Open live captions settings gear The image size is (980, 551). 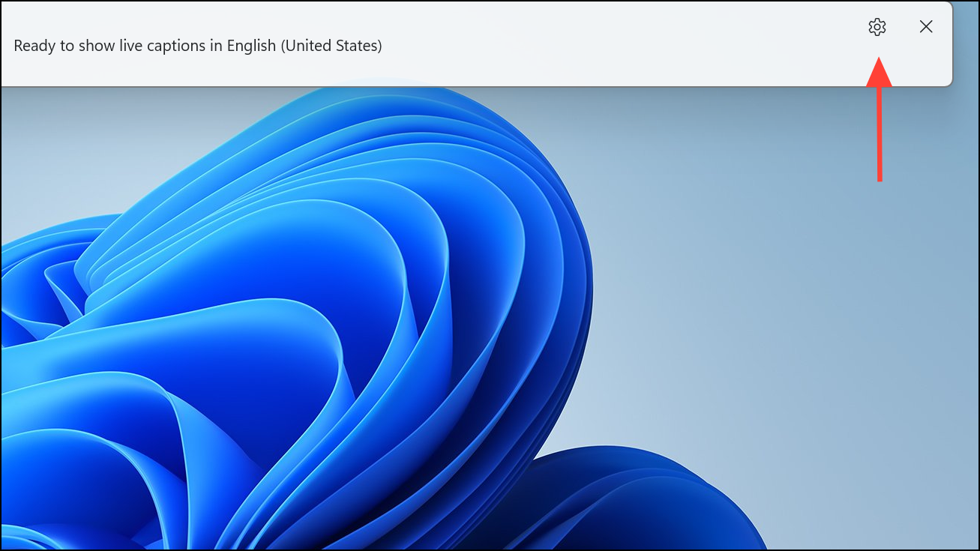pos(877,27)
